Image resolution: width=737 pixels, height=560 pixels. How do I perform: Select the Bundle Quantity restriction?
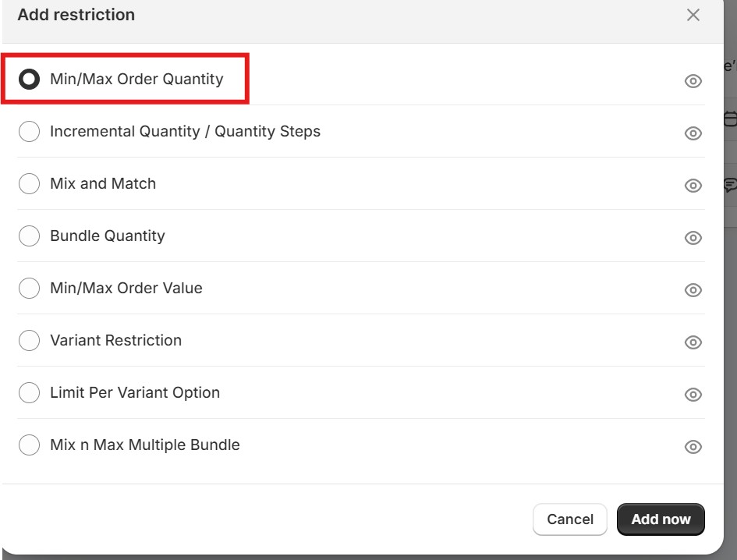[x=29, y=236]
